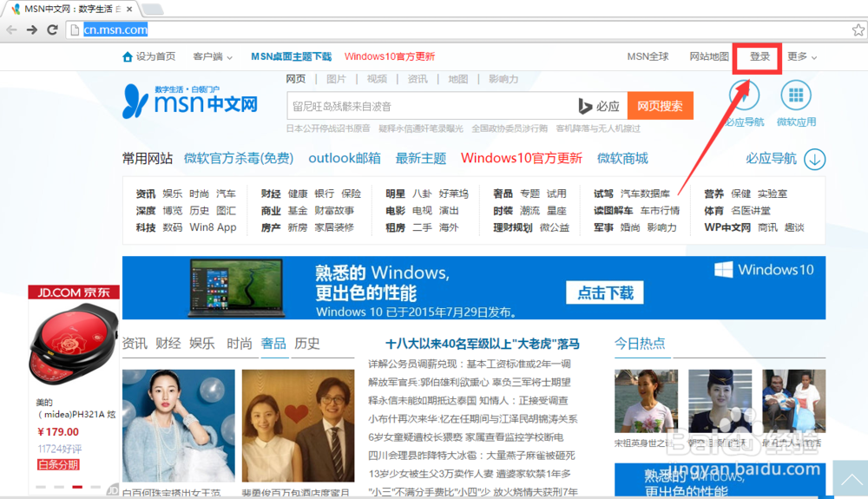This screenshot has height=499, width=868.
Task: Click the 白条分期 red label
Action: [x=58, y=464]
